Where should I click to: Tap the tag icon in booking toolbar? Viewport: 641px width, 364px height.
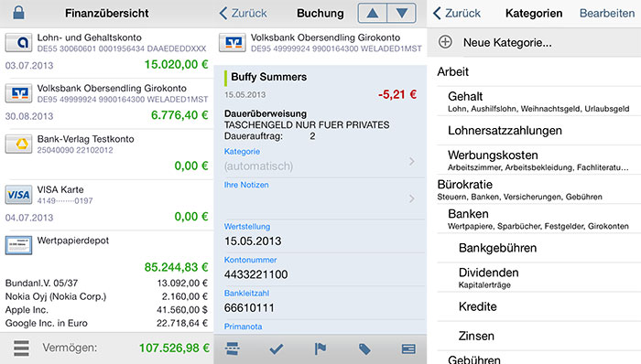point(364,348)
